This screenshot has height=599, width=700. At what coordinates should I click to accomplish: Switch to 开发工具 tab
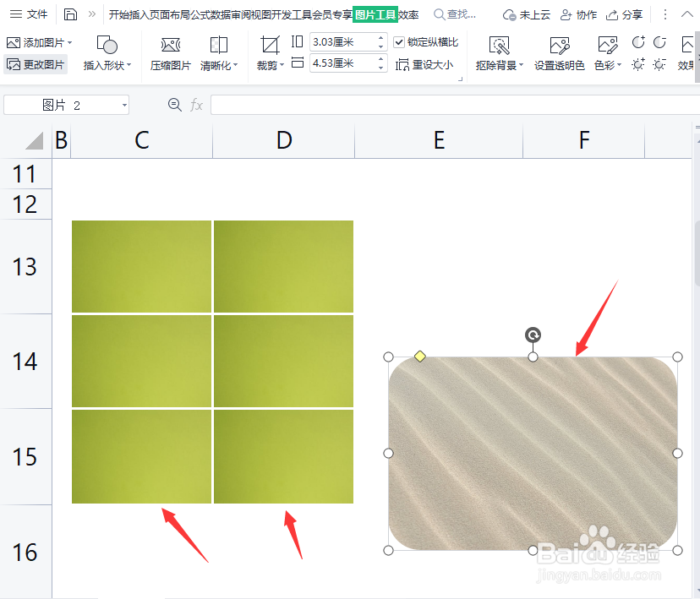pos(292,14)
